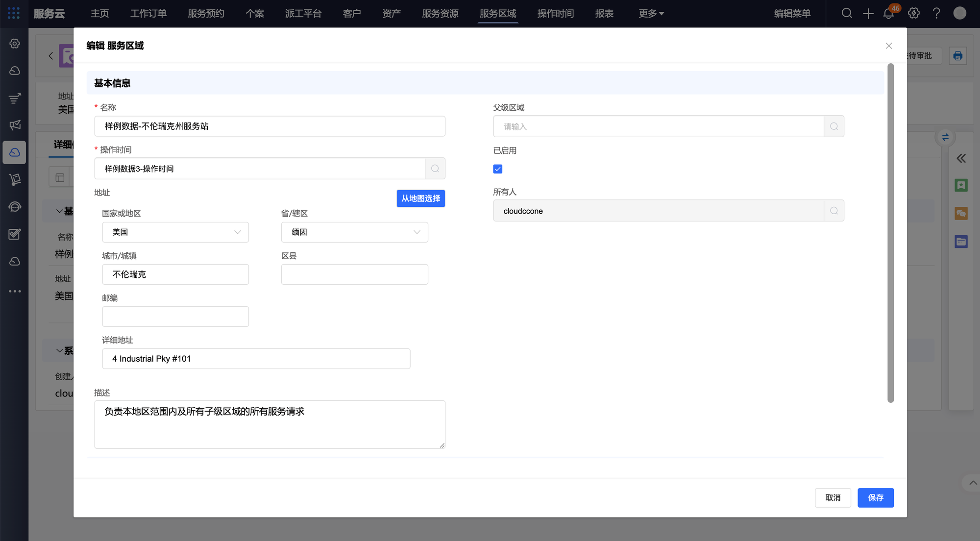980x541 pixels.
Task: Open the app launcher grid icon
Action: (14, 13)
